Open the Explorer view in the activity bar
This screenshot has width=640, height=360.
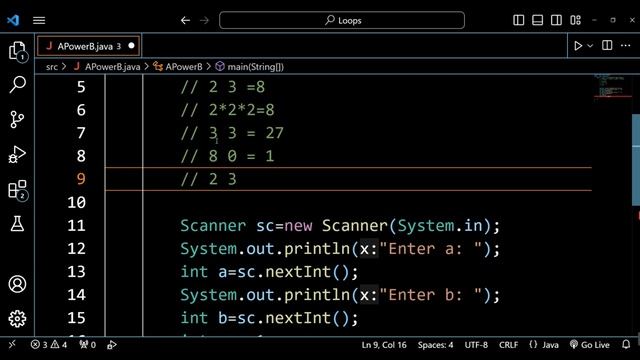tap(18, 51)
